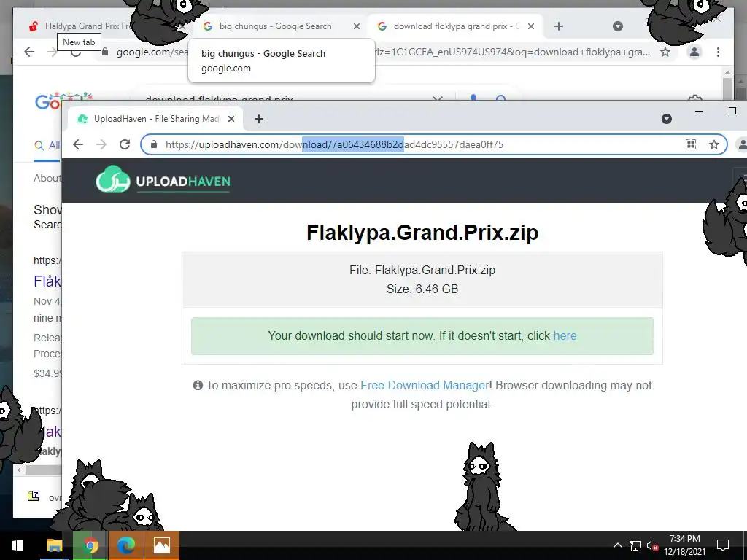747x560 pixels.
Task: Click the Google address bar in back window
Action: (383, 52)
